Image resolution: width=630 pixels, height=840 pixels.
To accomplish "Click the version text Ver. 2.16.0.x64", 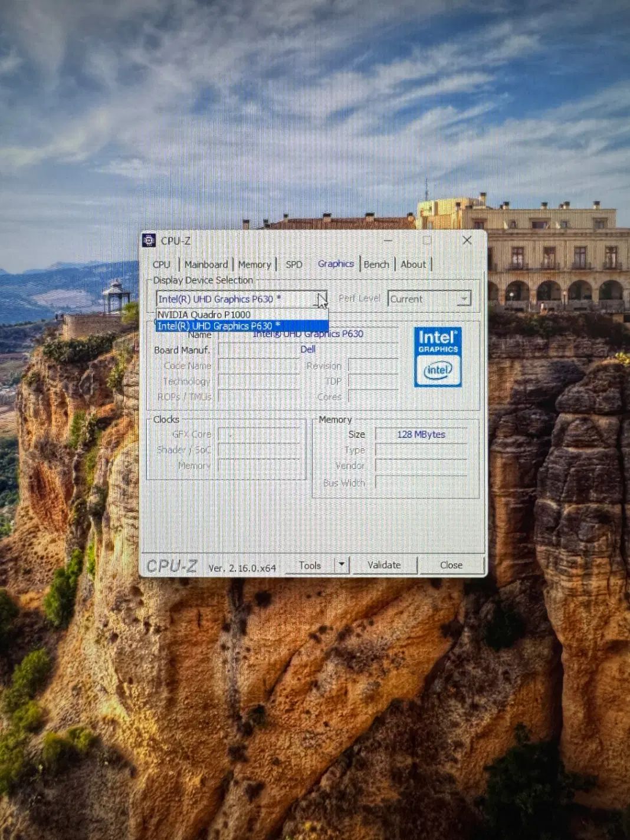I will point(242,568).
